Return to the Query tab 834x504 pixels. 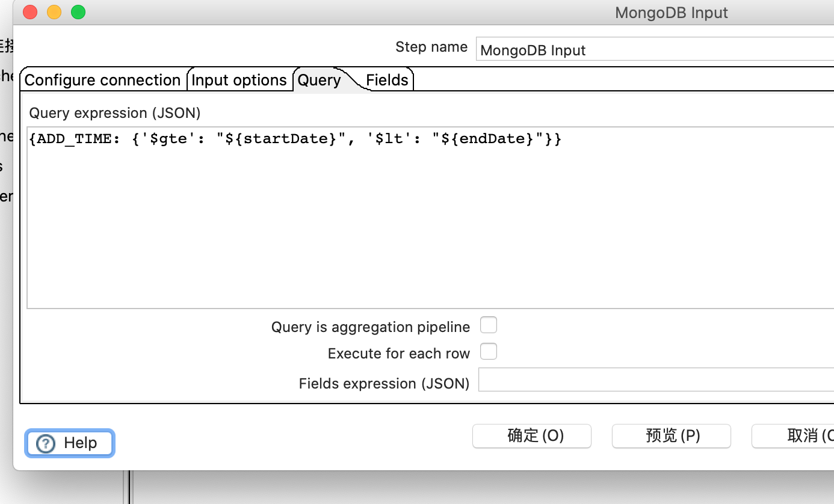pos(320,79)
